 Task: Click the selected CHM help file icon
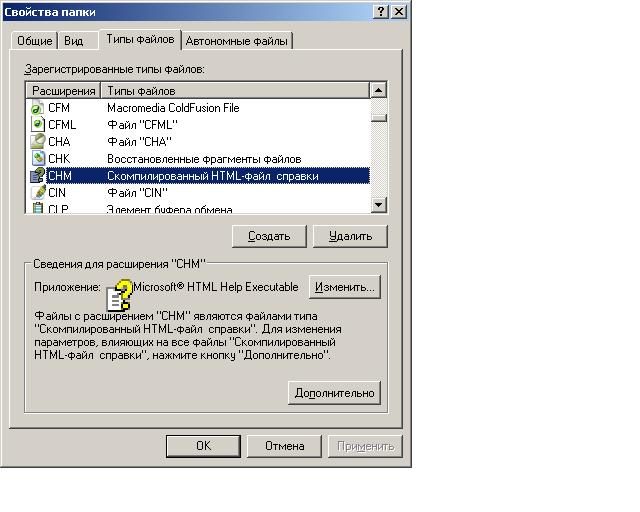(x=38, y=176)
